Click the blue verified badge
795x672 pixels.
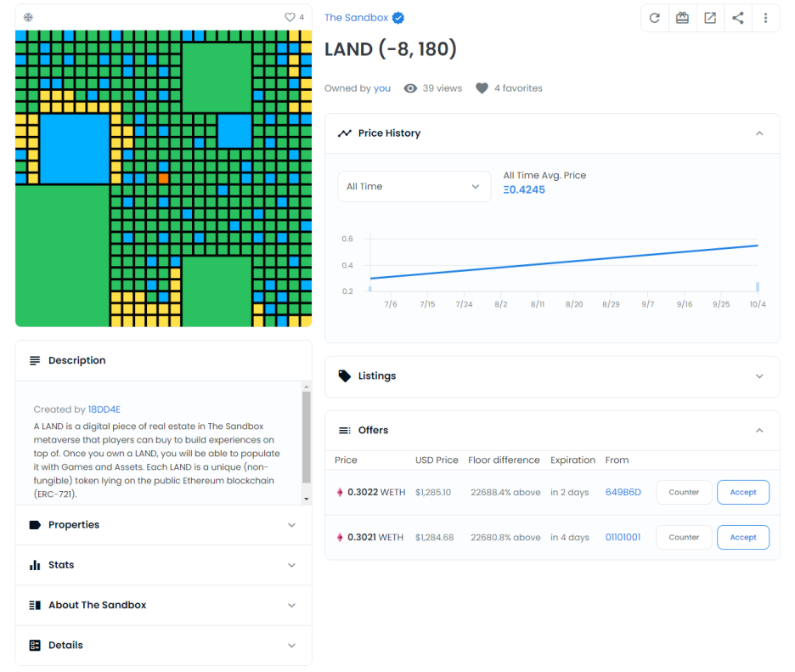(398, 18)
